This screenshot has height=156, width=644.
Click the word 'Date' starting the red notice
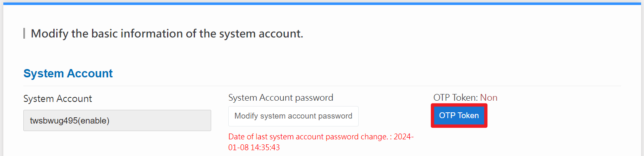click(236, 137)
